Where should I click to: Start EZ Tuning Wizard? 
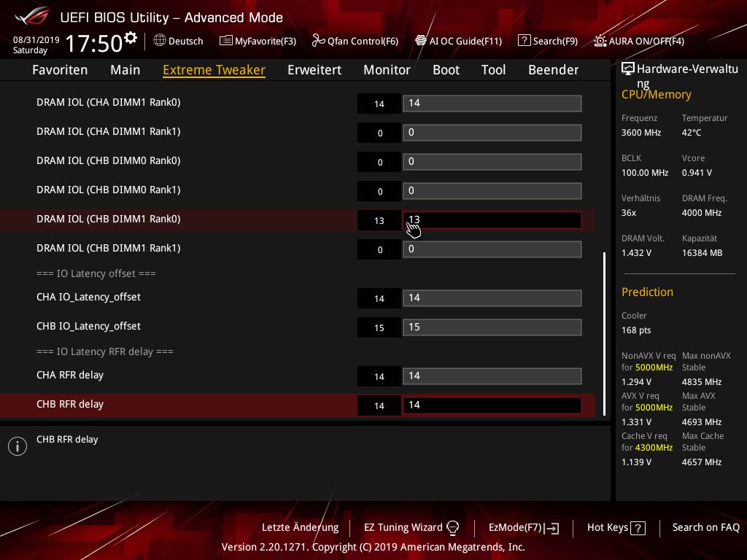pyautogui.click(x=411, y=528)
